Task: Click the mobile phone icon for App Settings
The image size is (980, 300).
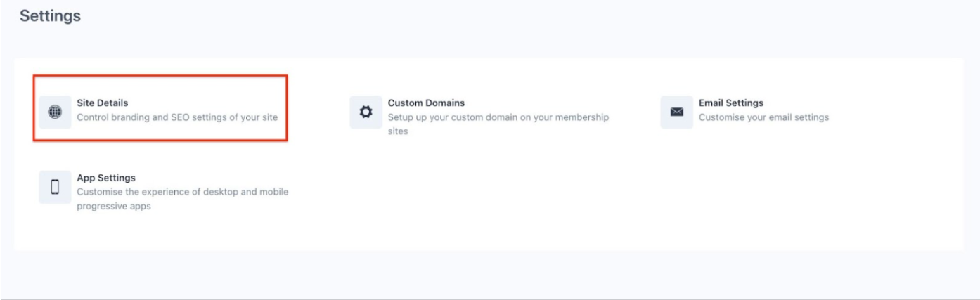Action: [x=55, y=187]
